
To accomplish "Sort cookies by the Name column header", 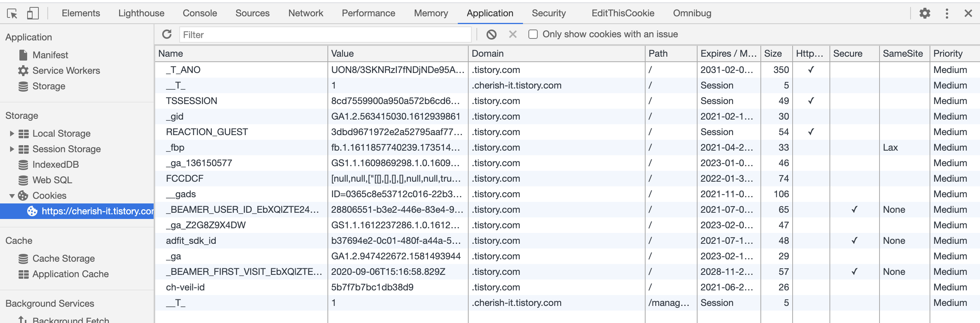I will tap(241, 54).
